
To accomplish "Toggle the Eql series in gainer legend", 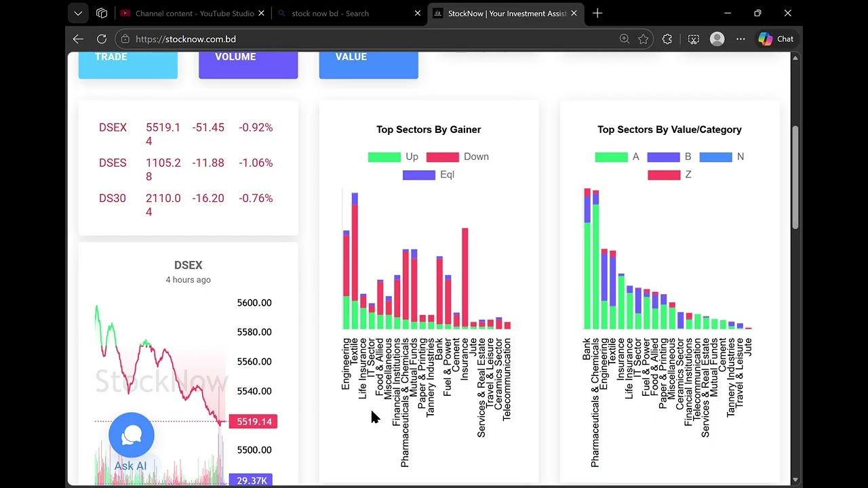I will tap(429, 175).
